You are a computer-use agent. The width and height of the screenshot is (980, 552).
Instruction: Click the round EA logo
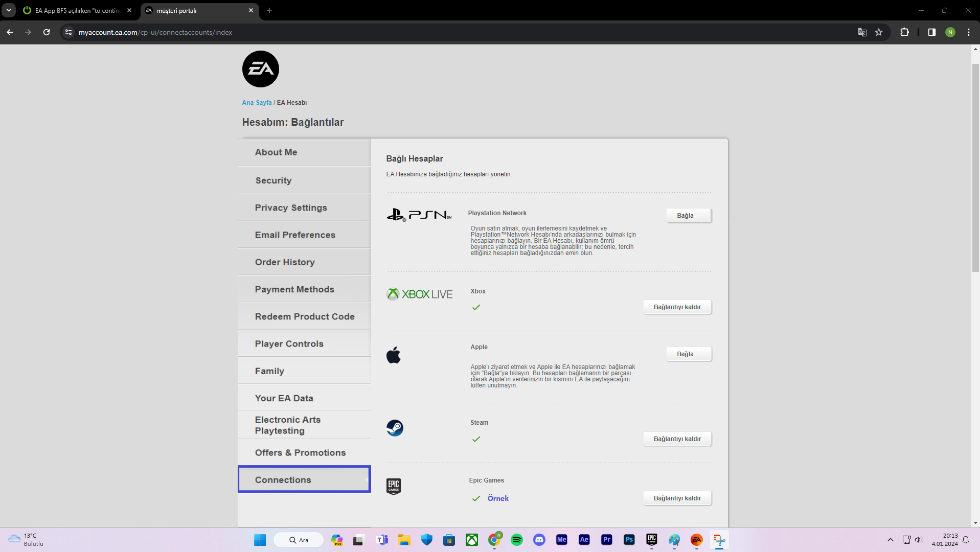261,69
